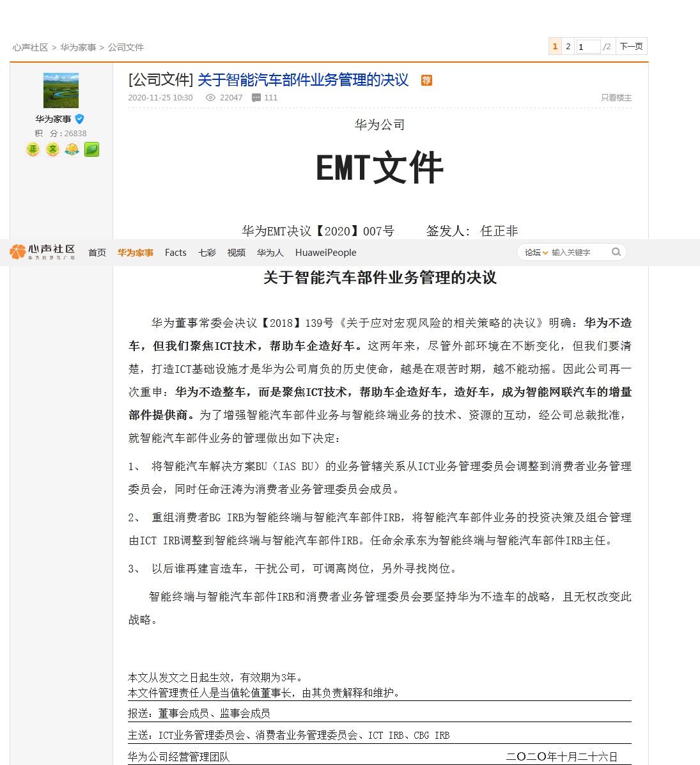Click the orange 荐 recommended tag icon

(x=426, y=80)
